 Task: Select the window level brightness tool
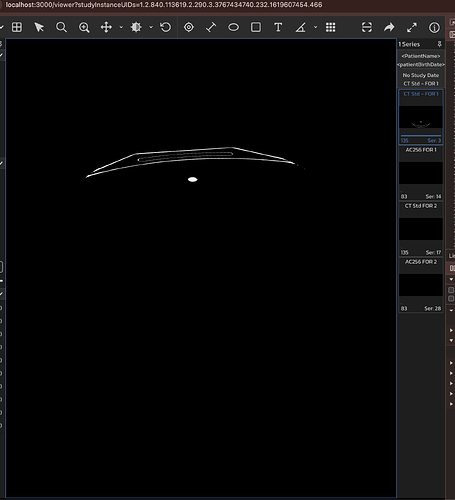(136, 27)
